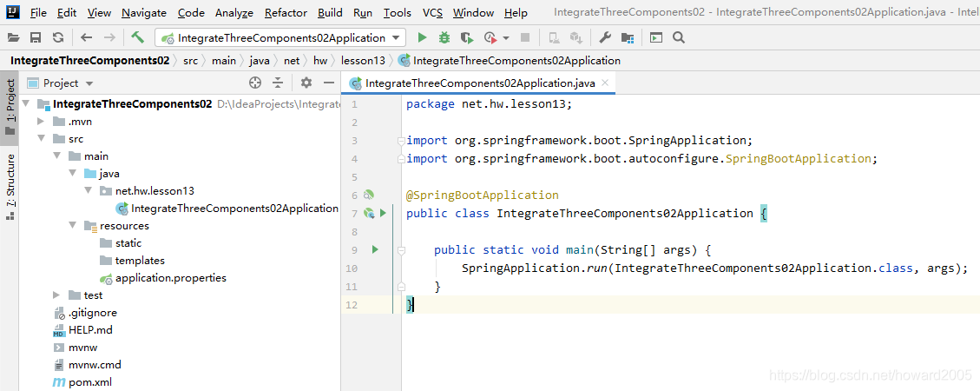980x391 pixels.
Task: Hide the Project panel with minus icon
Action: 329,83
